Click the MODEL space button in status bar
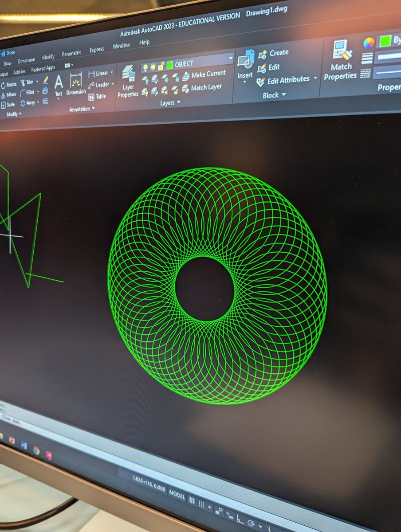This screenshot has height=532, width=401. (x=177, y=494)
